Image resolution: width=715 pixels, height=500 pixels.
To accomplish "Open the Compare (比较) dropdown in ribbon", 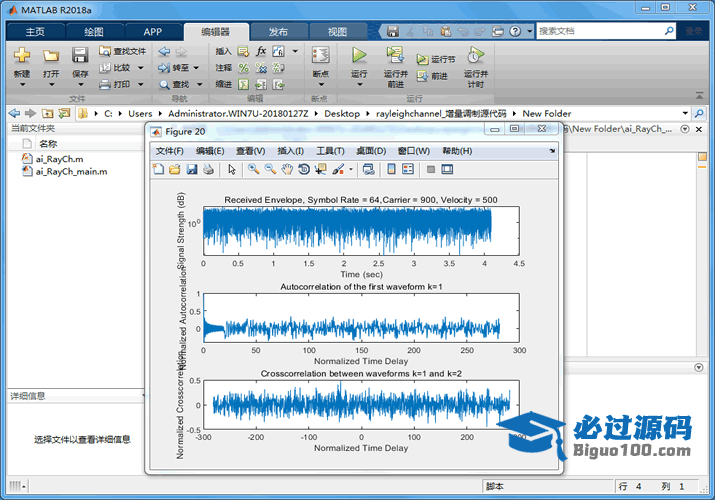I will 139,68.
